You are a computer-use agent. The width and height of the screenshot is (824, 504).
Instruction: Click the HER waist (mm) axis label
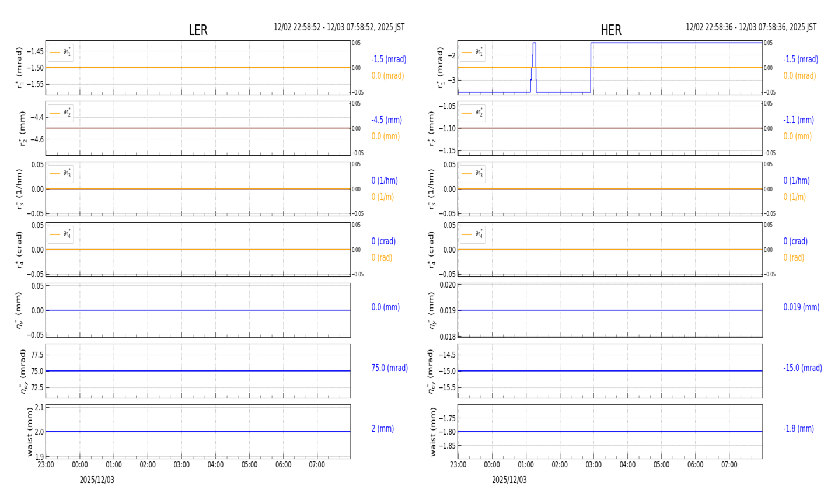[x=432, y=432]
